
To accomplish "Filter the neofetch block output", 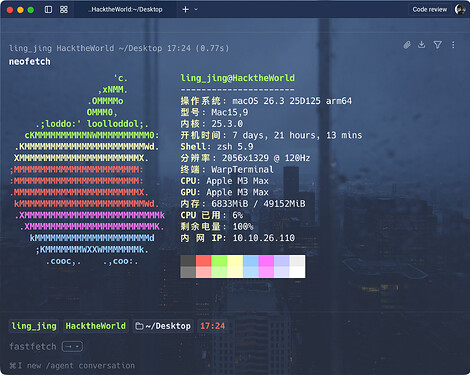I will (x=437, y=45).
